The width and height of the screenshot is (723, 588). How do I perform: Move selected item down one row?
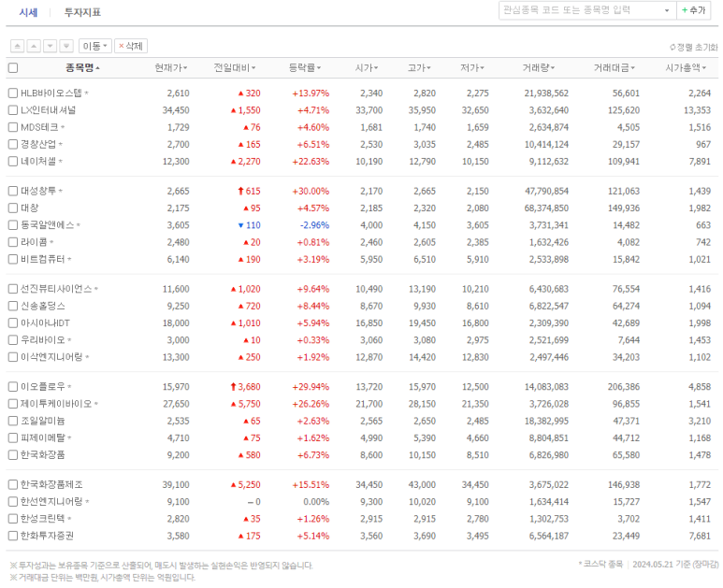(x=51, y=46)
